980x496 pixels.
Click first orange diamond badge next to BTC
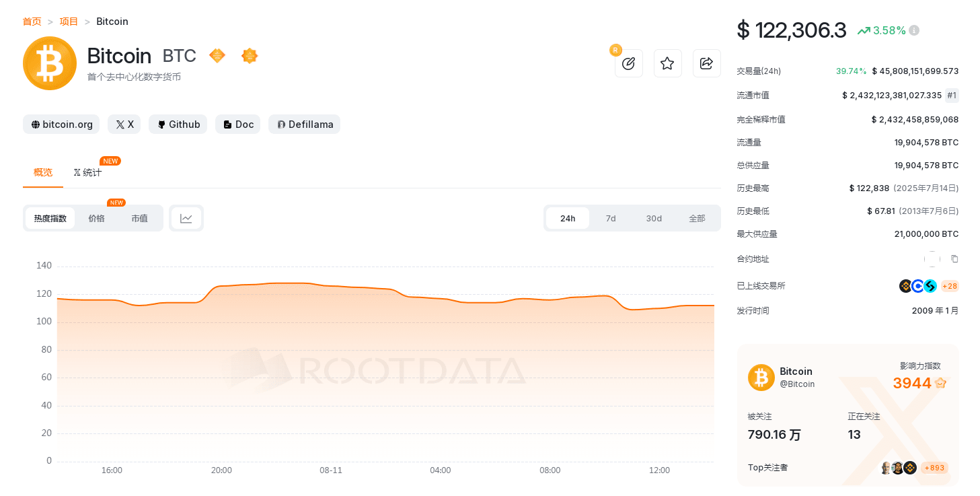(x=217, y=55)
